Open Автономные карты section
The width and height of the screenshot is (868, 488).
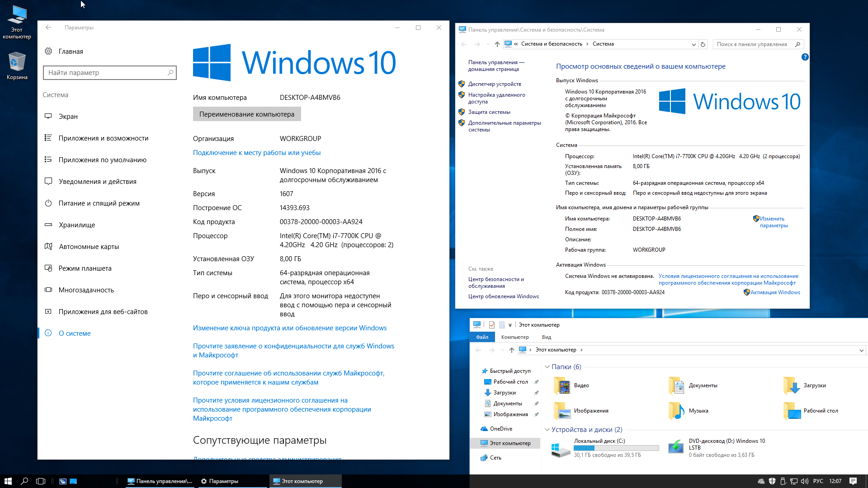coord(82,247)
